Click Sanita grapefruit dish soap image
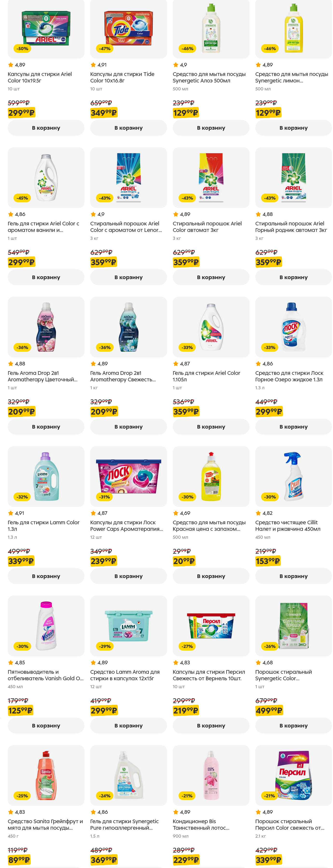The height and width of the screenshot is (868, 333). (x=46, y=775)
